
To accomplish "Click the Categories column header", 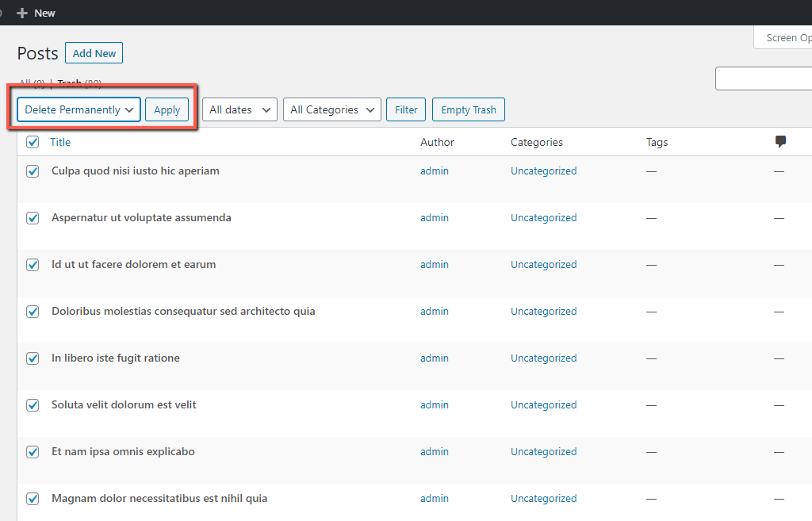I will click(x=537, y=142).
